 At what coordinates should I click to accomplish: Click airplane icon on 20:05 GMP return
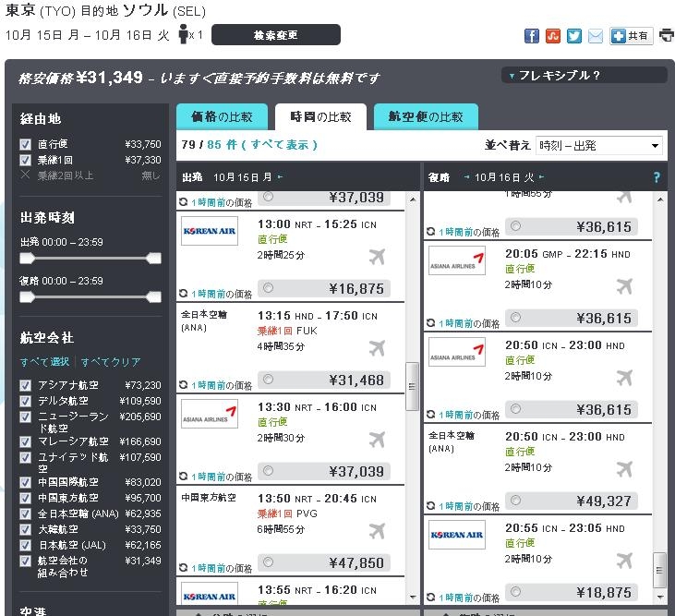point(624,286)
